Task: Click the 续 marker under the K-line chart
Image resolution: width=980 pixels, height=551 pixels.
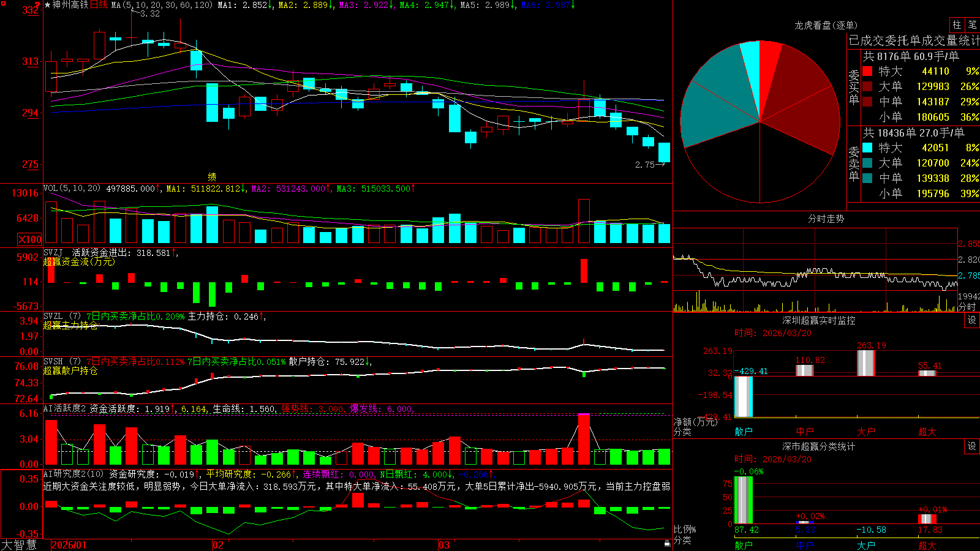Action: 212,177
